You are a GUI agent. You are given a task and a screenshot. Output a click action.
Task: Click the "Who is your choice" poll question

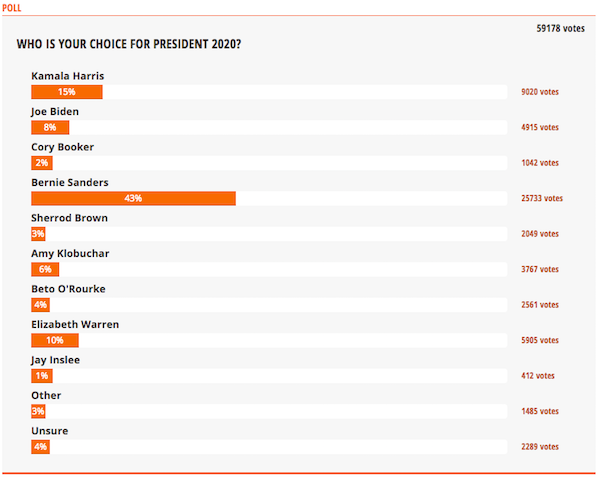pyautogui.click(x=128, y=45)
